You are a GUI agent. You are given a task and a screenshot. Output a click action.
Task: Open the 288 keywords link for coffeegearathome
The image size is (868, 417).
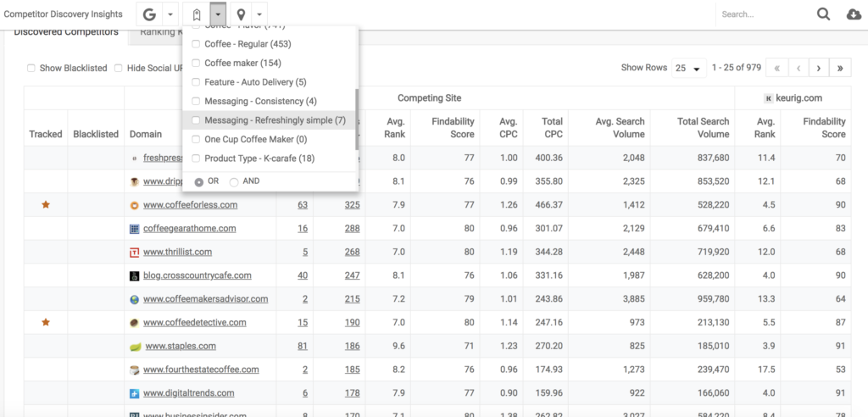point(352,228)
